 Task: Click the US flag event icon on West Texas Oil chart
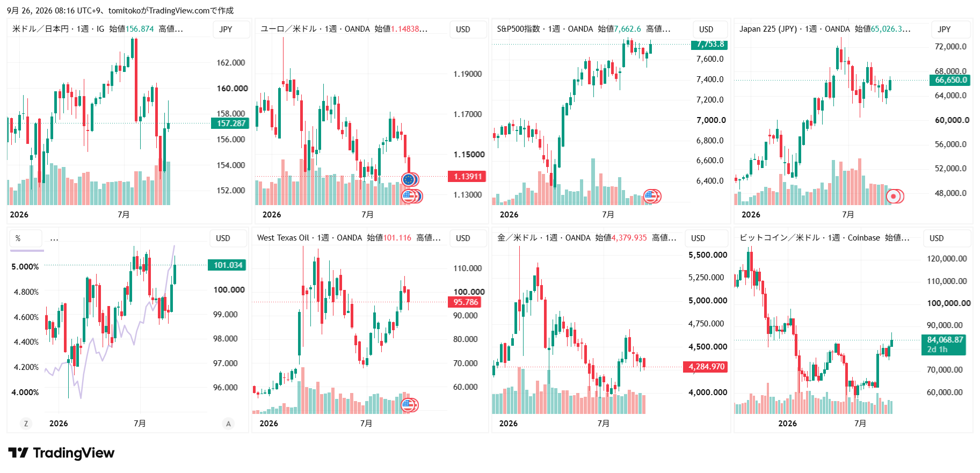click(x=409, y=405)
